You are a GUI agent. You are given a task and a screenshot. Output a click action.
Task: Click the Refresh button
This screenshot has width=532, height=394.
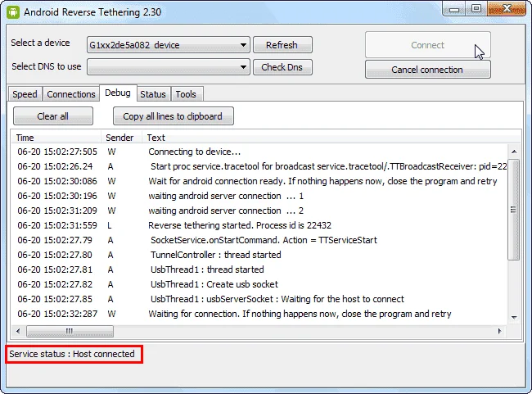click(x=282, y=45)
